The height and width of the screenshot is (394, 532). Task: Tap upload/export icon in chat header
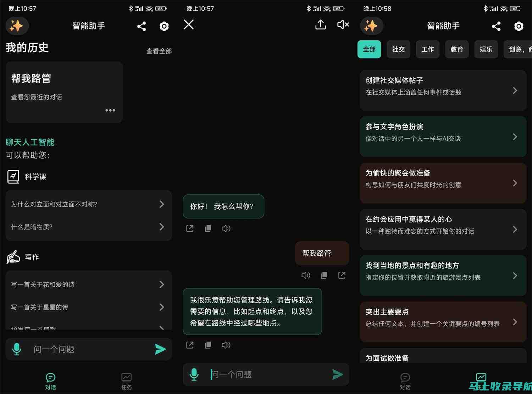tap(321, 24)
